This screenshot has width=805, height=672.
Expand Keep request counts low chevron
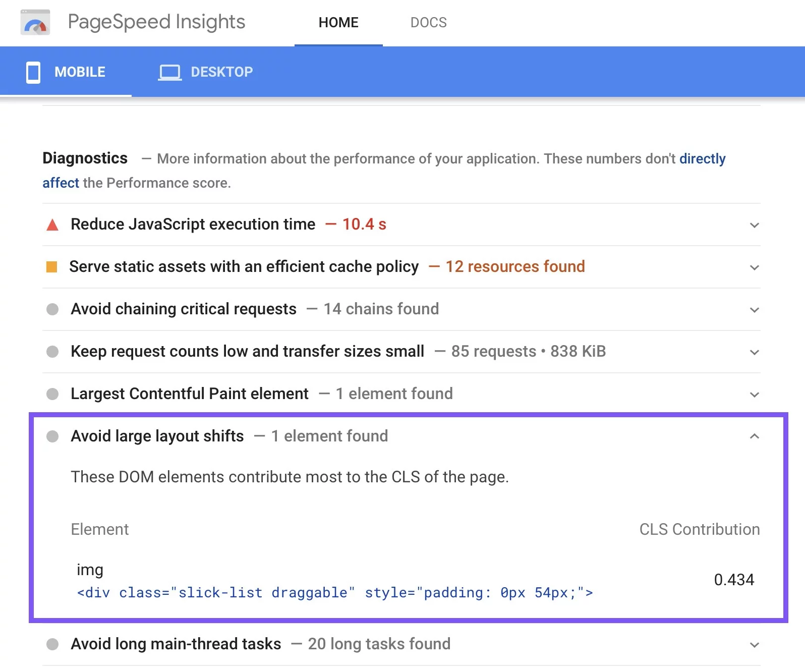click(x=755, y=352)
